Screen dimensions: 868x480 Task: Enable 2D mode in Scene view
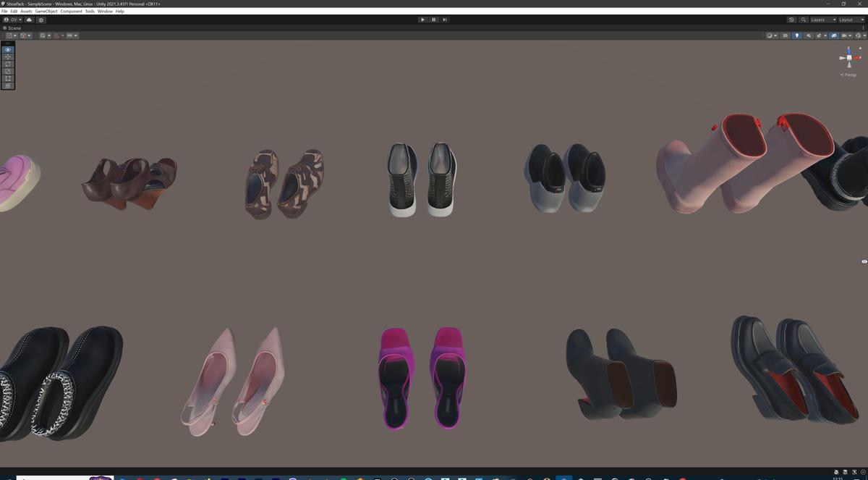click(786, 35)
